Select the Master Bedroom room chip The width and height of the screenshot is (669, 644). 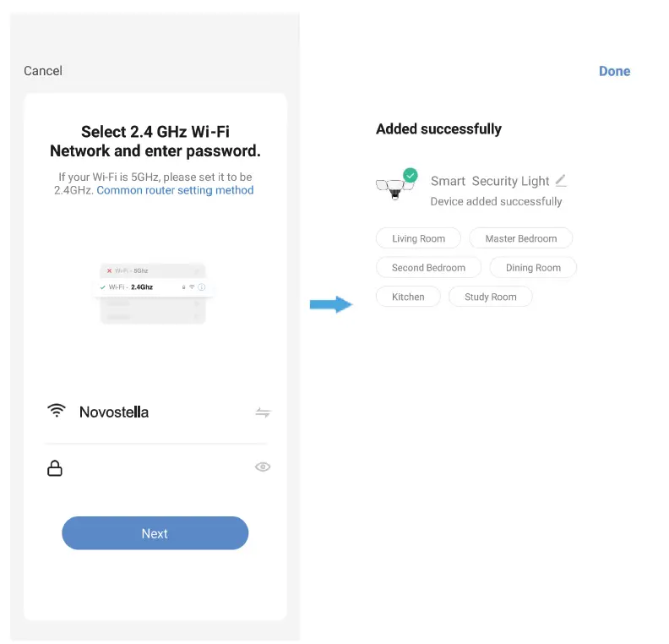[520, 238]
